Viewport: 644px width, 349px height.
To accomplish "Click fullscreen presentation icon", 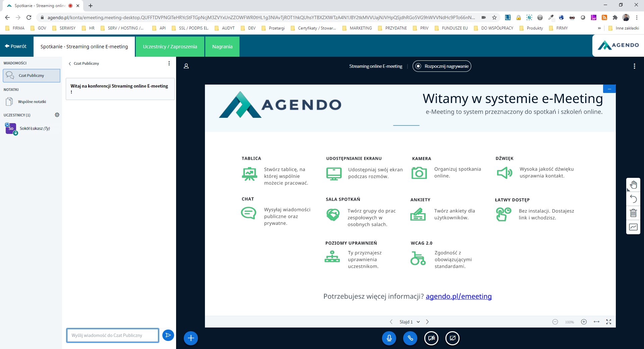I will pos(608,322).
